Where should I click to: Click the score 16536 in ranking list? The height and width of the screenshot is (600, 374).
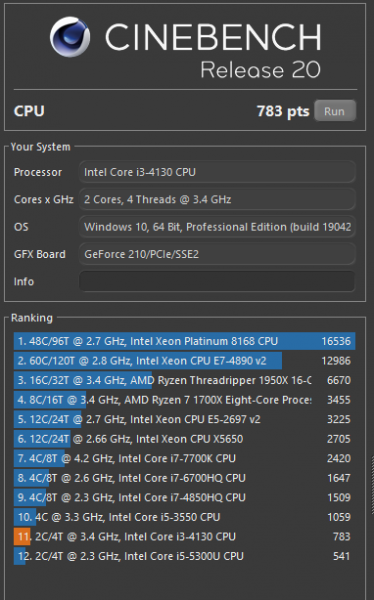coord(336,341)
